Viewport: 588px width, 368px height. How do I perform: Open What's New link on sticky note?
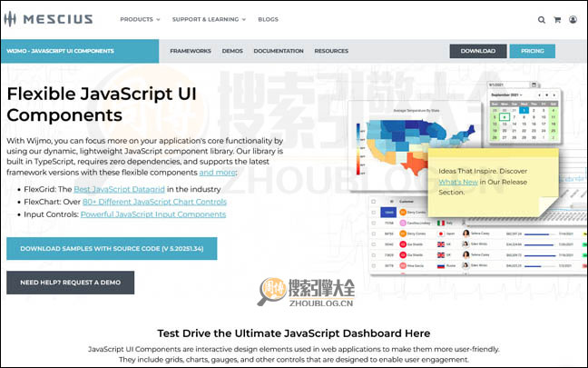coord(458,182)
